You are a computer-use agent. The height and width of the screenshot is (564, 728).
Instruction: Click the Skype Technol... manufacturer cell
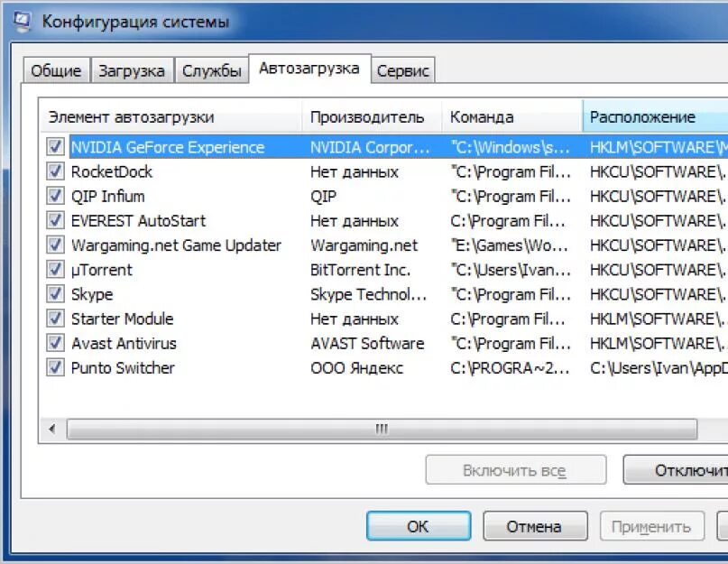click(x=368, y=294)
